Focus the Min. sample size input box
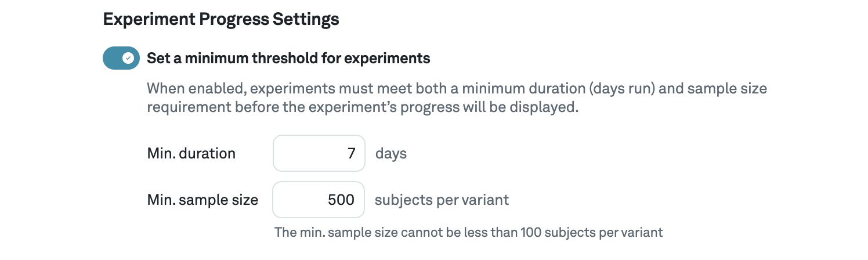The image size is (868, 260). (319, 200)
